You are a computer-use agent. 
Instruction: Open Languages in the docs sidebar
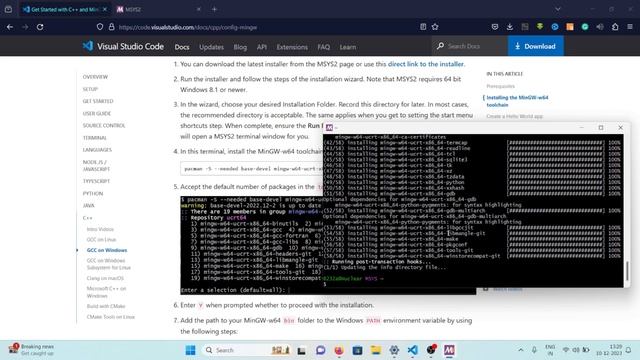[97, 150]
